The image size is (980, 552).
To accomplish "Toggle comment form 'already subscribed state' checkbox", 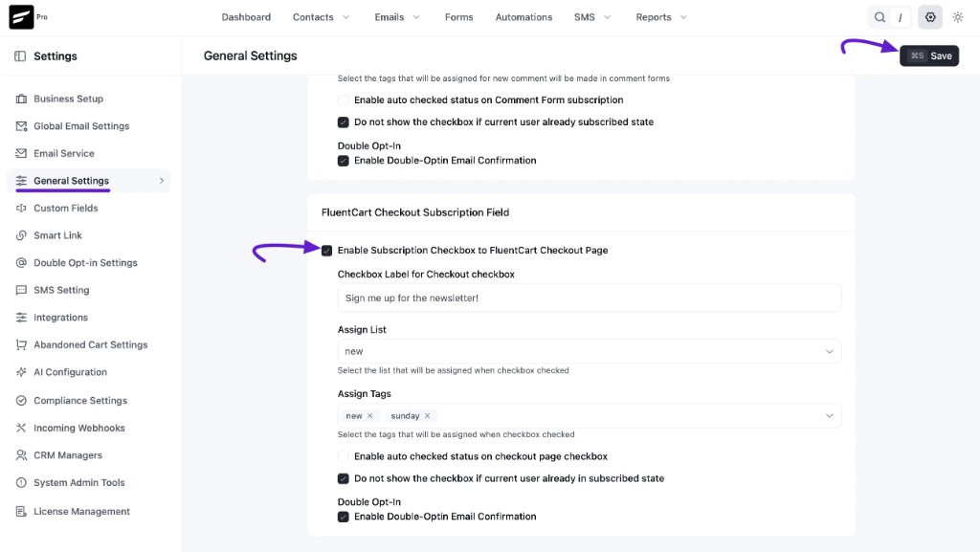I will pyautogui.click(x=344, y=122).
